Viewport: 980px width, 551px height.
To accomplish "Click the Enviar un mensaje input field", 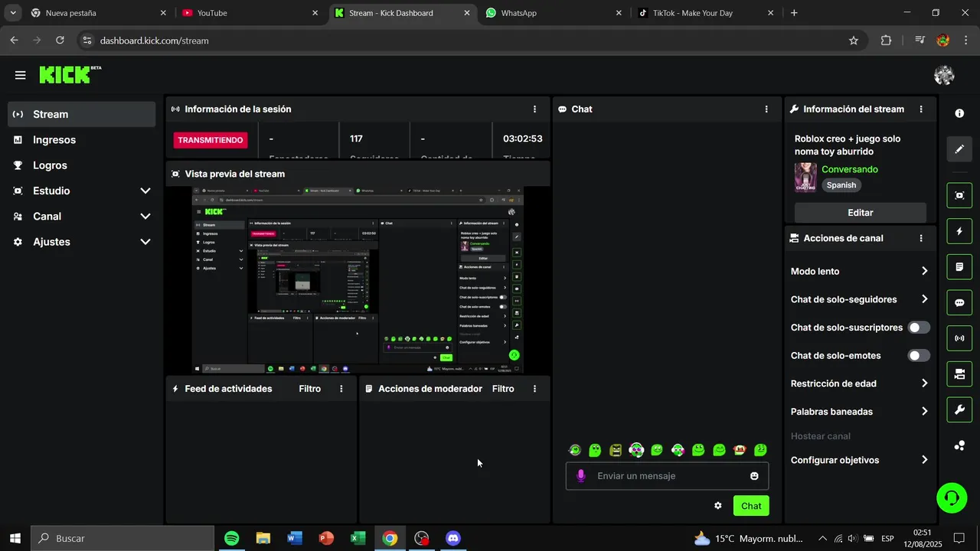I will point(667,476).
